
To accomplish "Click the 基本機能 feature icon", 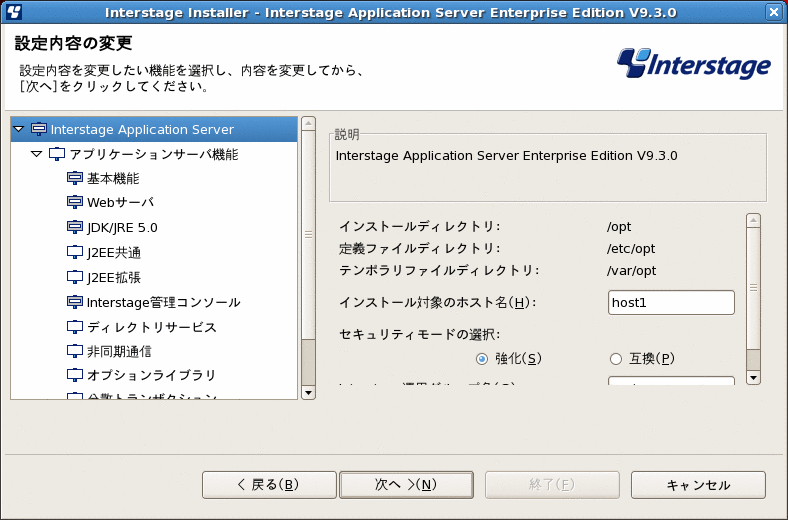I will 75,178.
